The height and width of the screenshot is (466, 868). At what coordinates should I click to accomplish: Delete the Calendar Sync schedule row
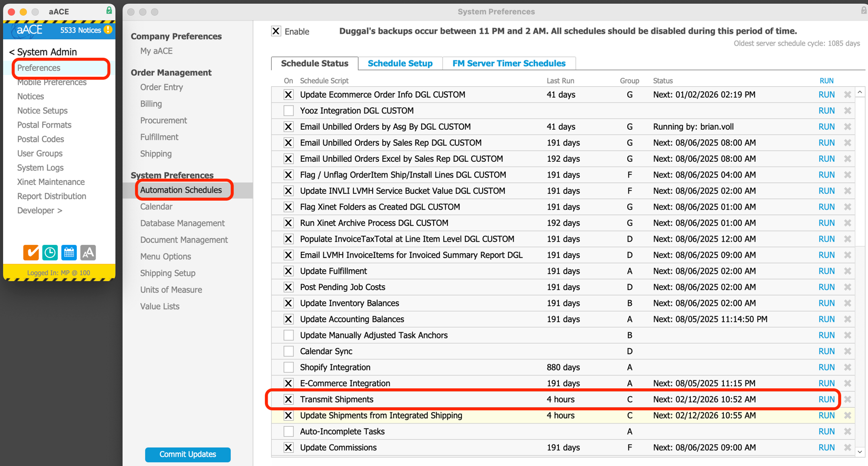(847, 351)
